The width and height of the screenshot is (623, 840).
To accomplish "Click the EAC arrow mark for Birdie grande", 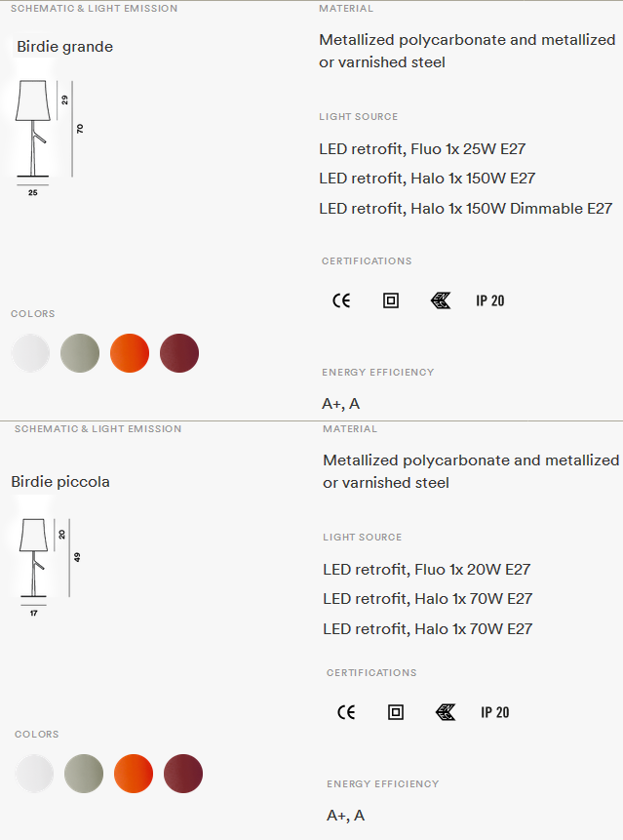I will [441, 300].
